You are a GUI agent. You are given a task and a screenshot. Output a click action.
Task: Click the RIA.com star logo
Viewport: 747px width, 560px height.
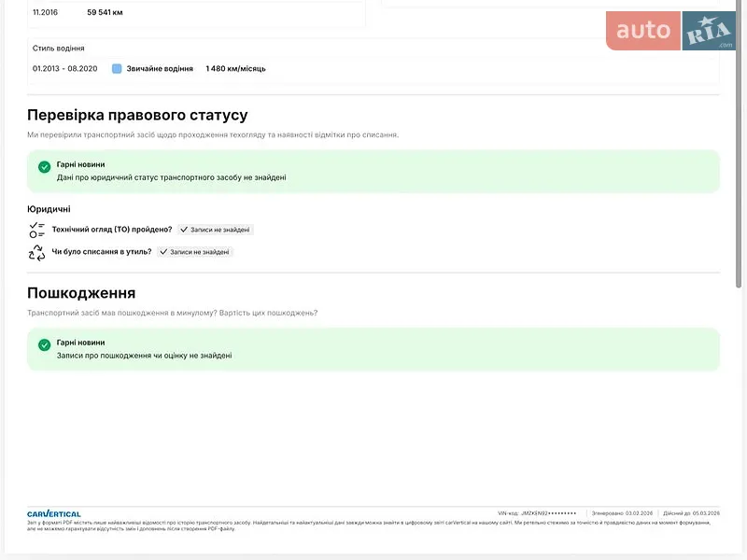709,31
